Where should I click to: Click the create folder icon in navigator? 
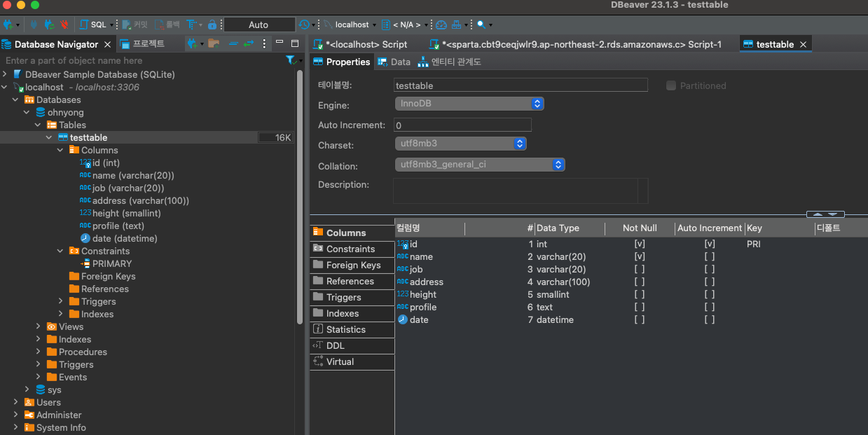[x=214, y=43]
